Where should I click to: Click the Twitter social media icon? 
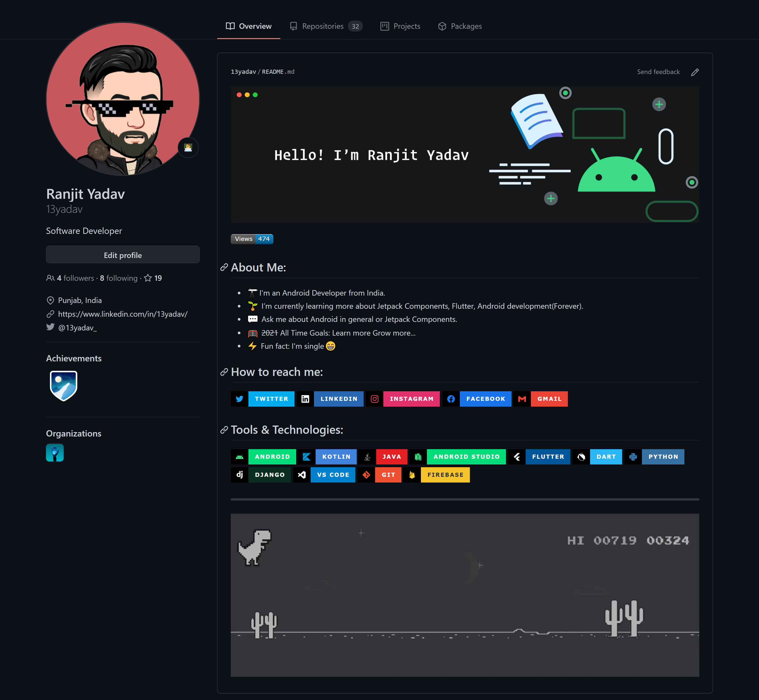(239, 399)
